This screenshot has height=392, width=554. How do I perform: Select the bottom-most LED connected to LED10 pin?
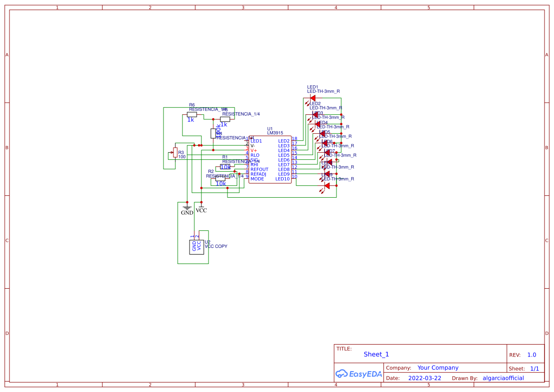click(x=327, y=185)
